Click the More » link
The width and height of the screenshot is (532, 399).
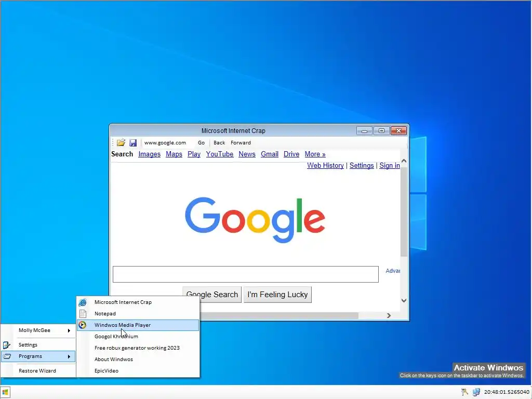pos(315,154)
